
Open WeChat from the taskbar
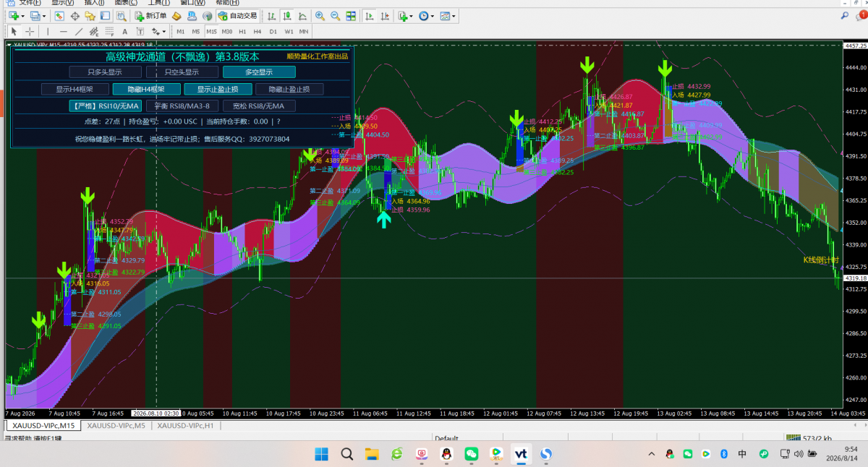tap(472, 454)
